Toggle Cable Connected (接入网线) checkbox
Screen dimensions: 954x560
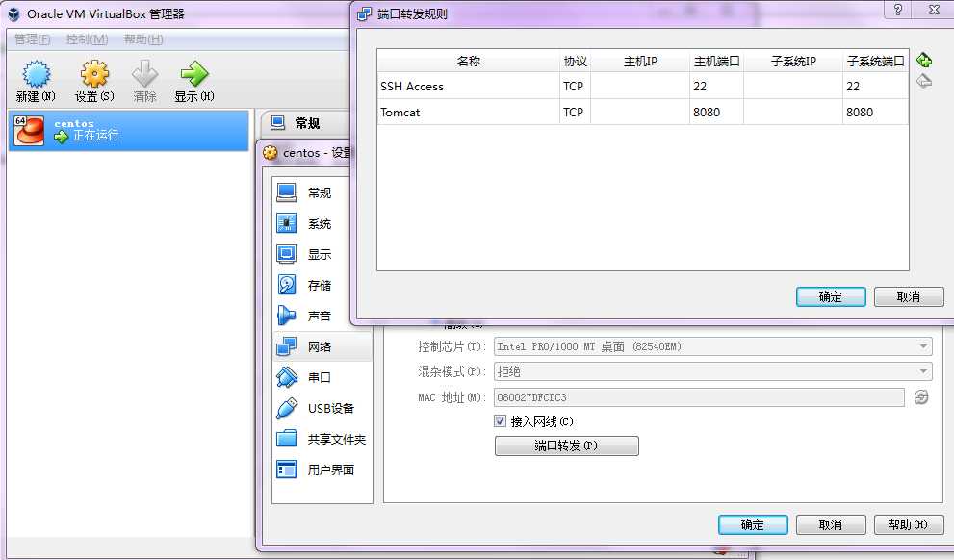501,420
